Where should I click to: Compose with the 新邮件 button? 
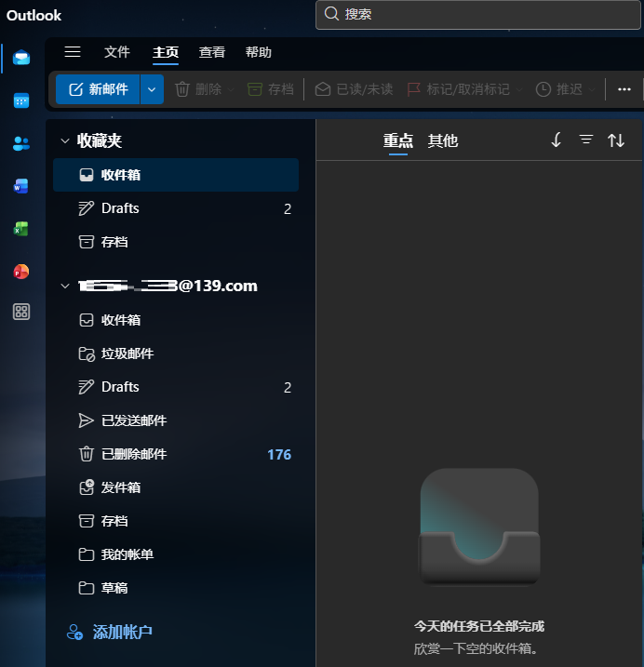point(98,89)
